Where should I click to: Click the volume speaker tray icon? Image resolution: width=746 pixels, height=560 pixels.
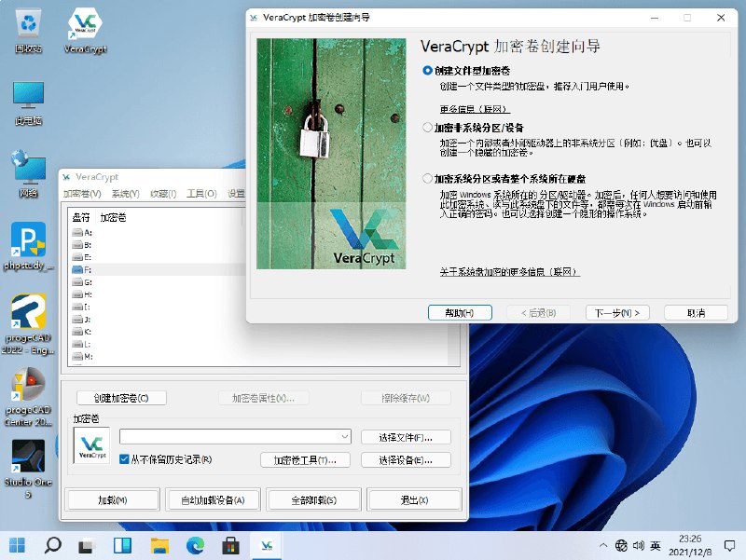[638, 546]
